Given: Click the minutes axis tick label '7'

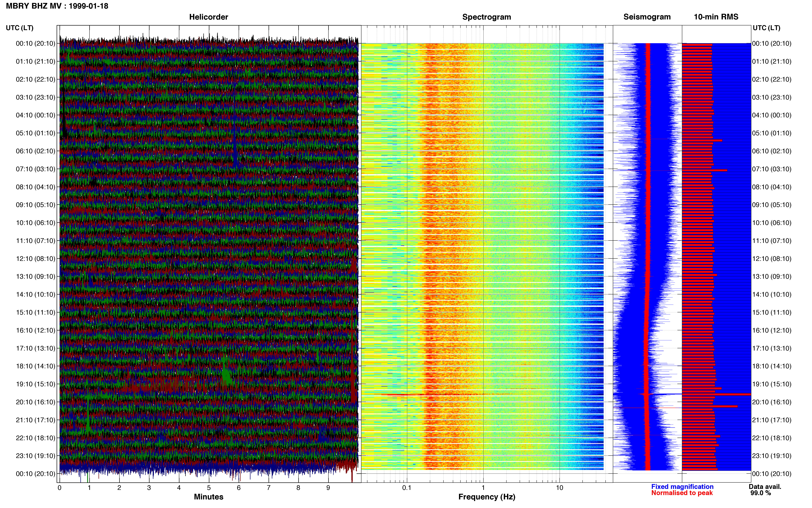Looking at the screenshot, I should [x=269, y=488].
